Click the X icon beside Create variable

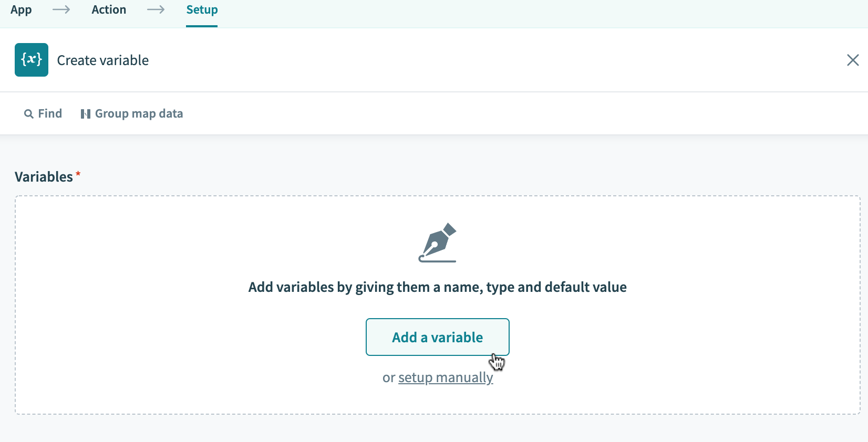[852, 60]
